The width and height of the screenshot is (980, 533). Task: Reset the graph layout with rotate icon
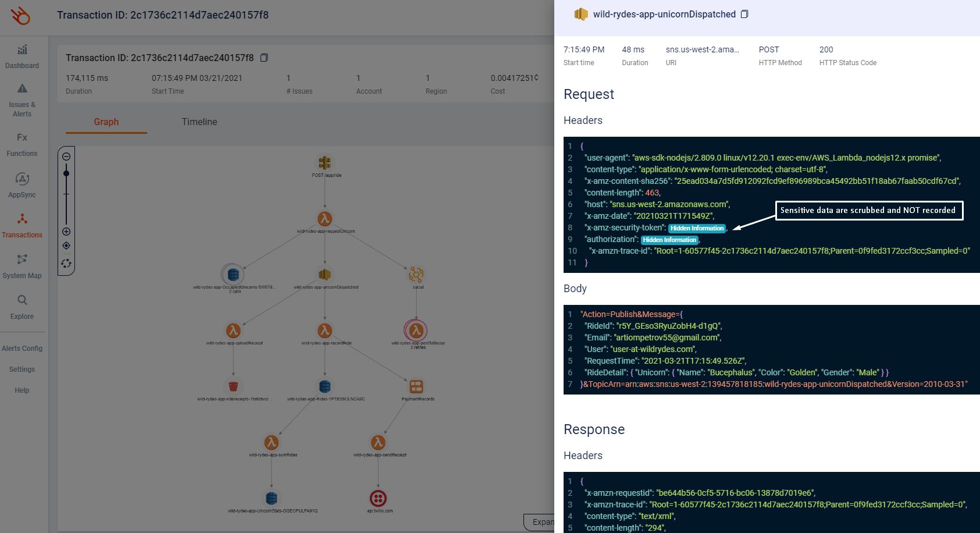(x=66, y=264)
